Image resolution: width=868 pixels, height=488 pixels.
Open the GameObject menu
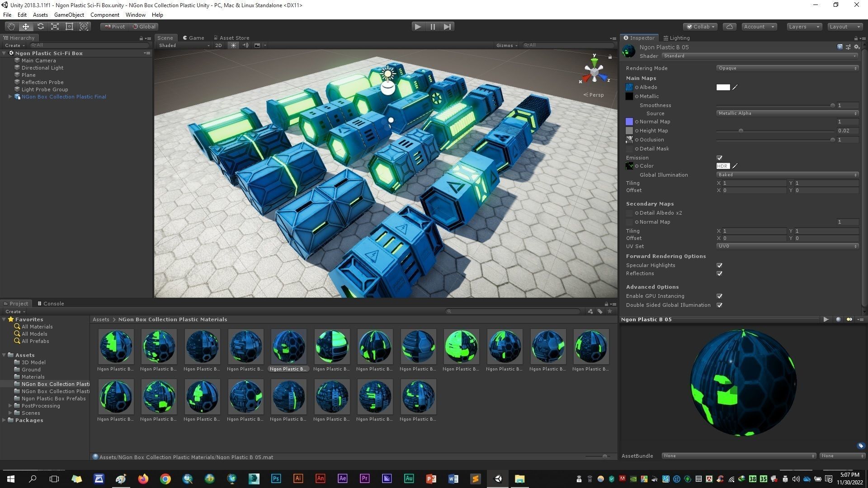pyautogui.click(x=69, y=15)
